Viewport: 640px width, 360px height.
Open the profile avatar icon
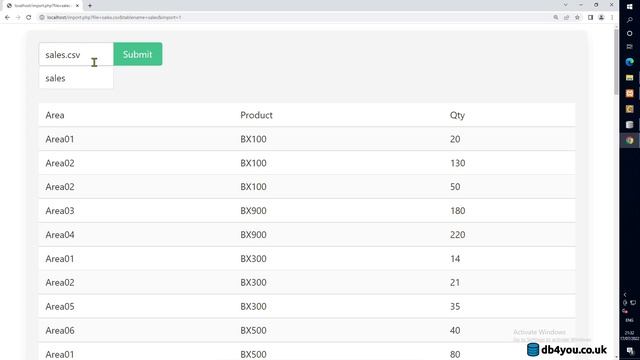(601, 18)
